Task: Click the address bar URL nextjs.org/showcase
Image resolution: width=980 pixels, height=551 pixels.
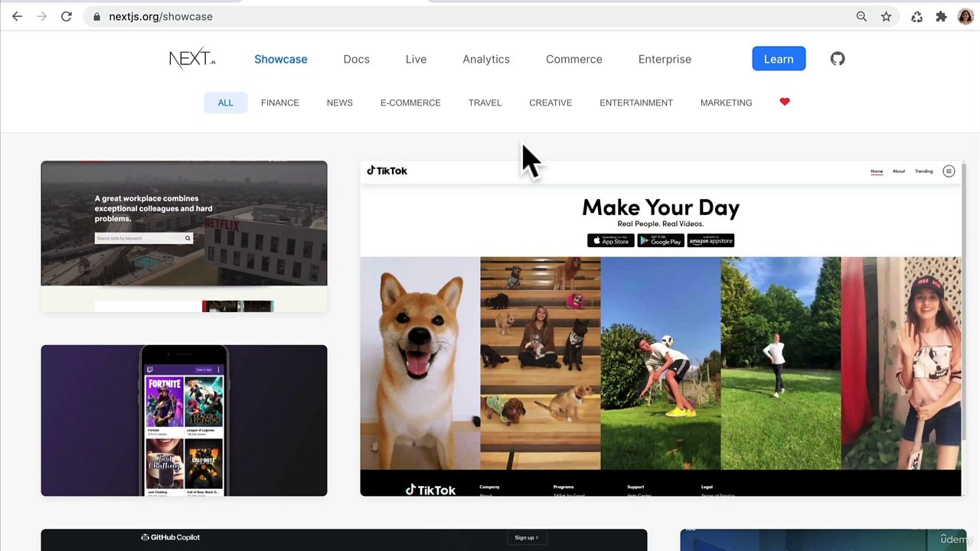Action: click(x=161, y=16)
